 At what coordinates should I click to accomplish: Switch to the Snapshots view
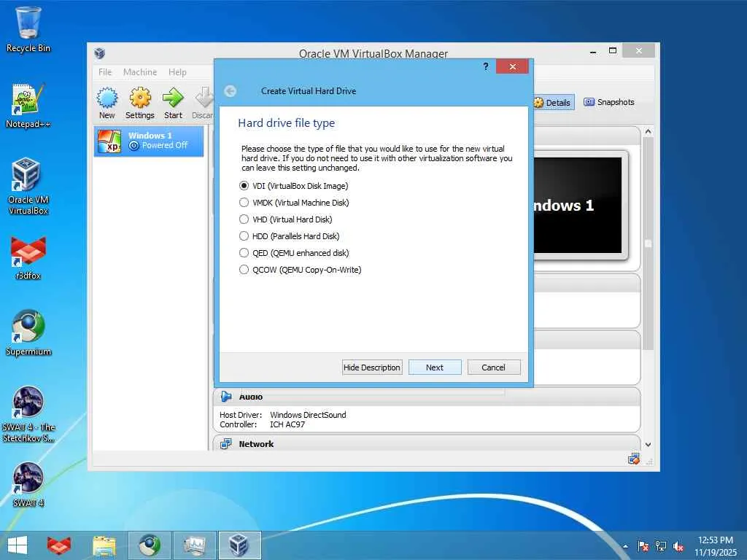(x=609, y=102)
